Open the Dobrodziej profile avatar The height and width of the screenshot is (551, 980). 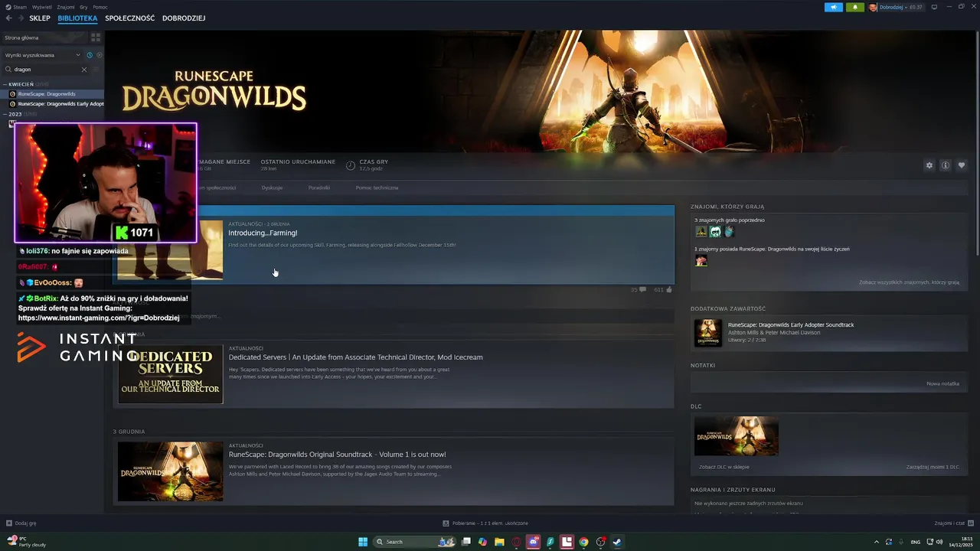click(x=873, y=7)
